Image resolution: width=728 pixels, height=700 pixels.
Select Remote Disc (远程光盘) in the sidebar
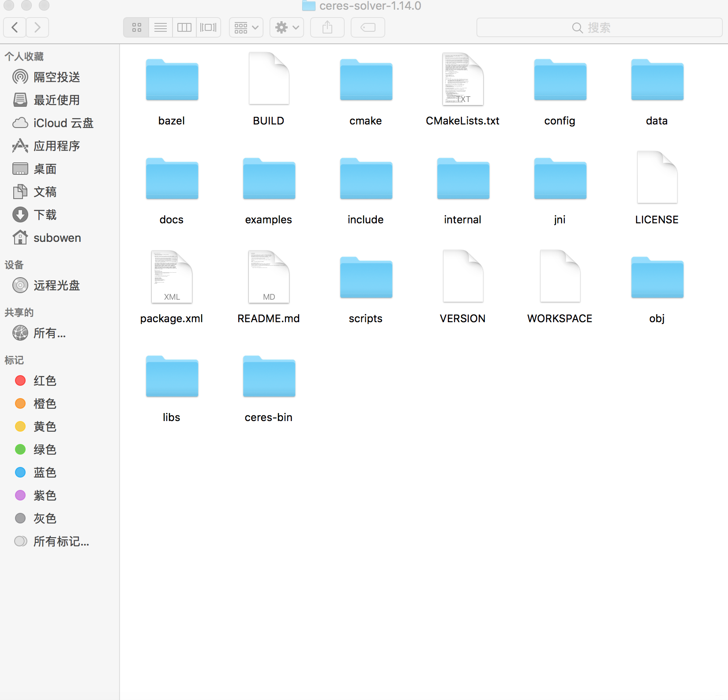point(47,285)
